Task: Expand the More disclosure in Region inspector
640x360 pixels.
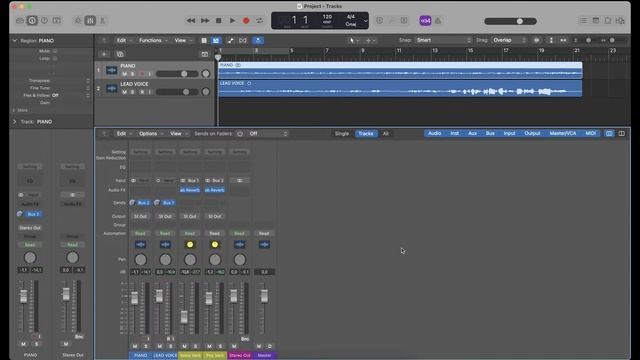Action: point(14,110)
